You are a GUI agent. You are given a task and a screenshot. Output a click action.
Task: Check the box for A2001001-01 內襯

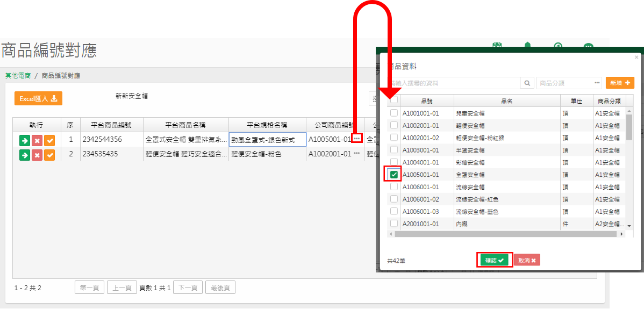(x=394, y=224)
